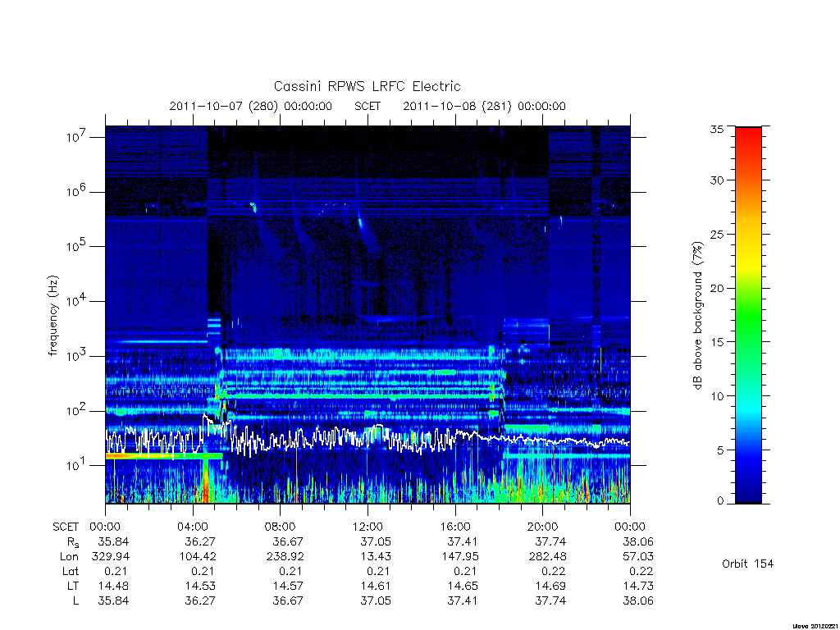
Task: Click the L row value '36.67'
Action: point(288,601)
